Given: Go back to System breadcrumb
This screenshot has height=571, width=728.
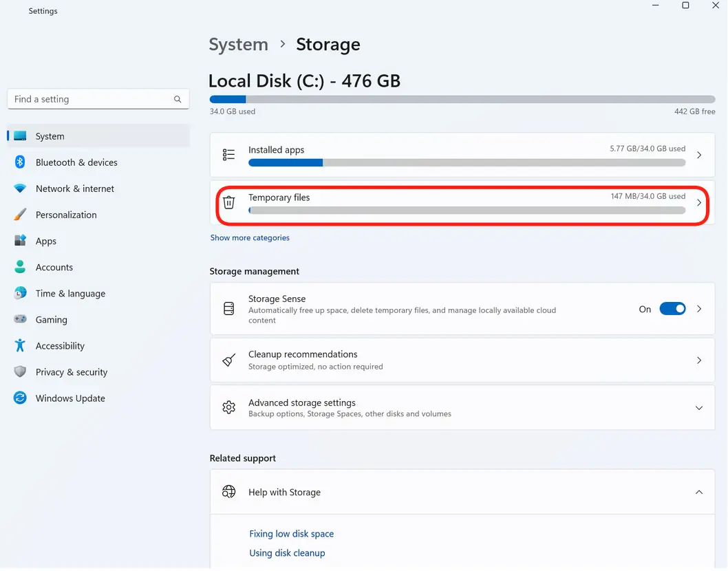Looking at the screenshot, I should click(x=239, y=45).
